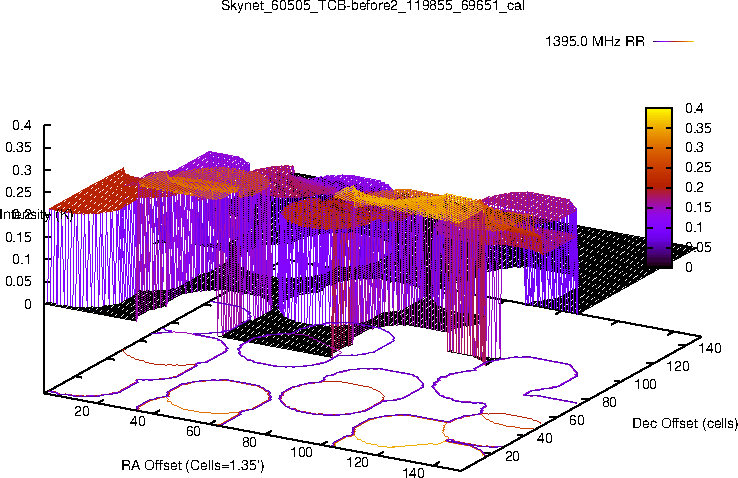Viewport: 738px width, 478px height.
Task: Click the 0.3 label beside the color bar
Action: 694,147
